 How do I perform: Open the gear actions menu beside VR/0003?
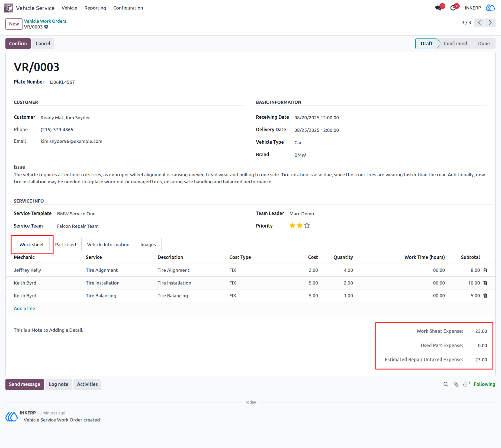46,27
